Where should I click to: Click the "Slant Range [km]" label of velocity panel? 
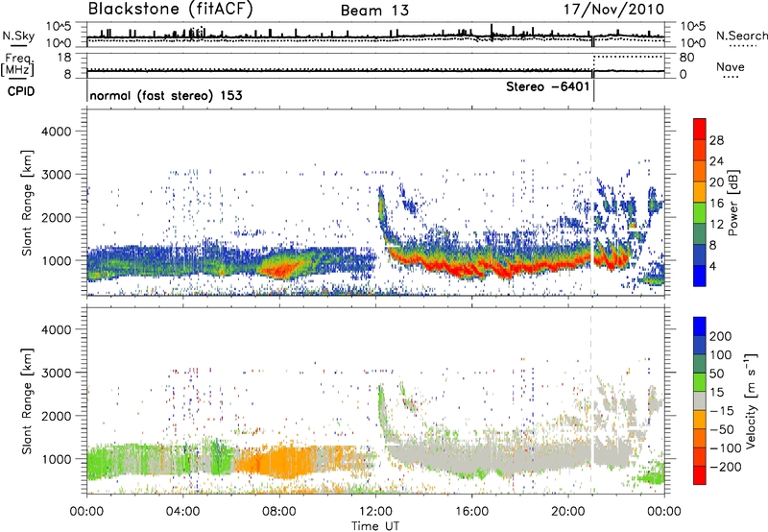pos(27,401)
